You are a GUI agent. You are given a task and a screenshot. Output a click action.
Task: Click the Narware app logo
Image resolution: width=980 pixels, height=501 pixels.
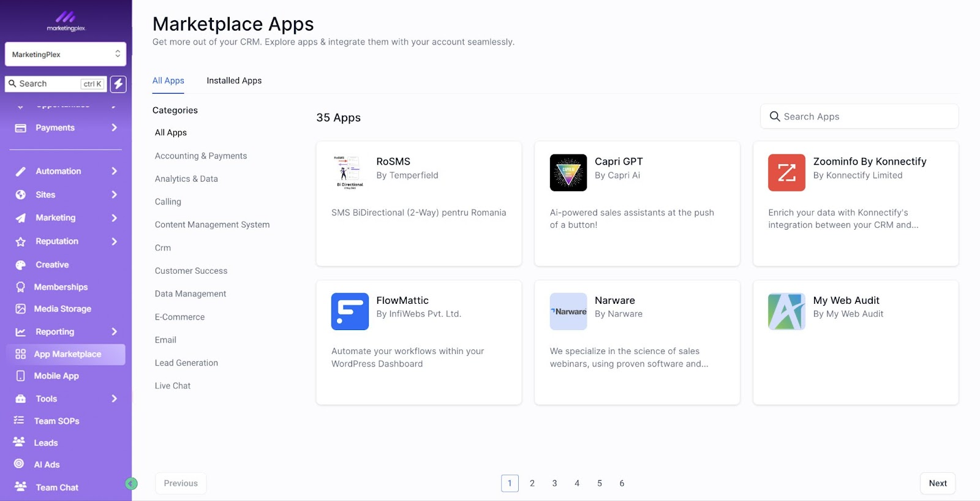(568, 311)
